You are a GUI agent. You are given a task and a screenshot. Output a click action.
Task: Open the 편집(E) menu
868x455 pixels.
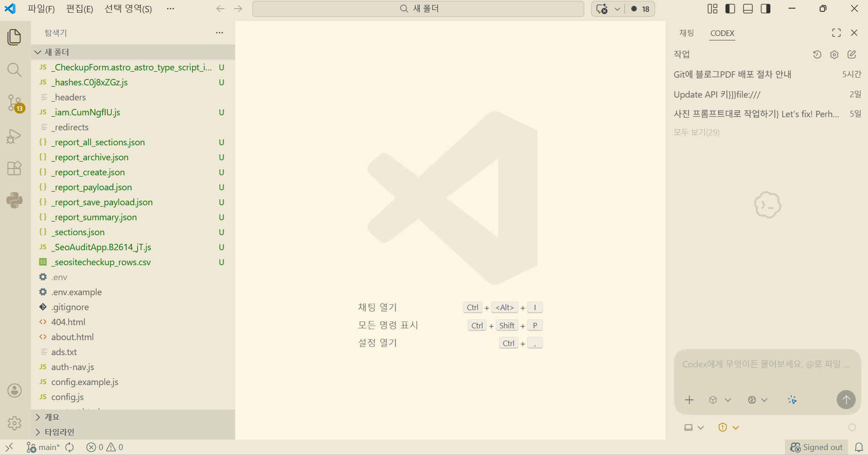tap(80, 9)
